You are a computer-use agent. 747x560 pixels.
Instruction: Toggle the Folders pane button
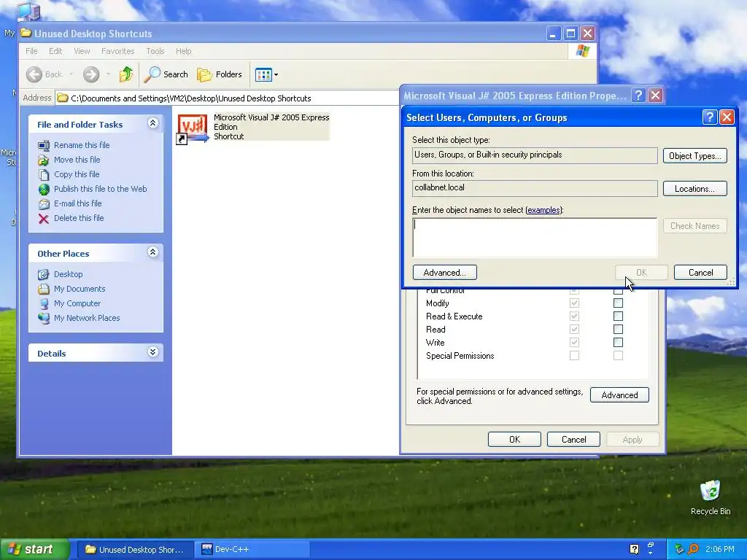point(220,74)
